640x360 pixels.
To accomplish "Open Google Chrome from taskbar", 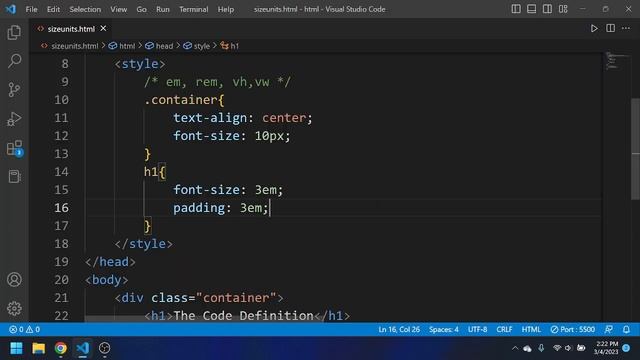I will [61, 348].
